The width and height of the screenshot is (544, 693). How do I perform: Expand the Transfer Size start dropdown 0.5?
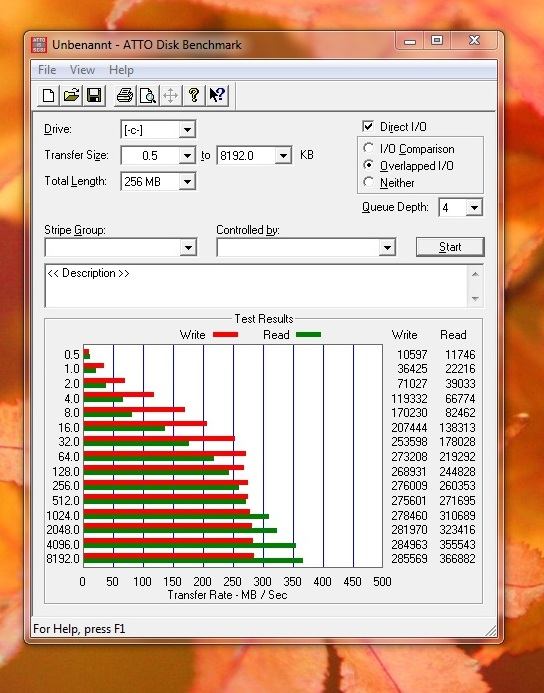tap(187, 156)
